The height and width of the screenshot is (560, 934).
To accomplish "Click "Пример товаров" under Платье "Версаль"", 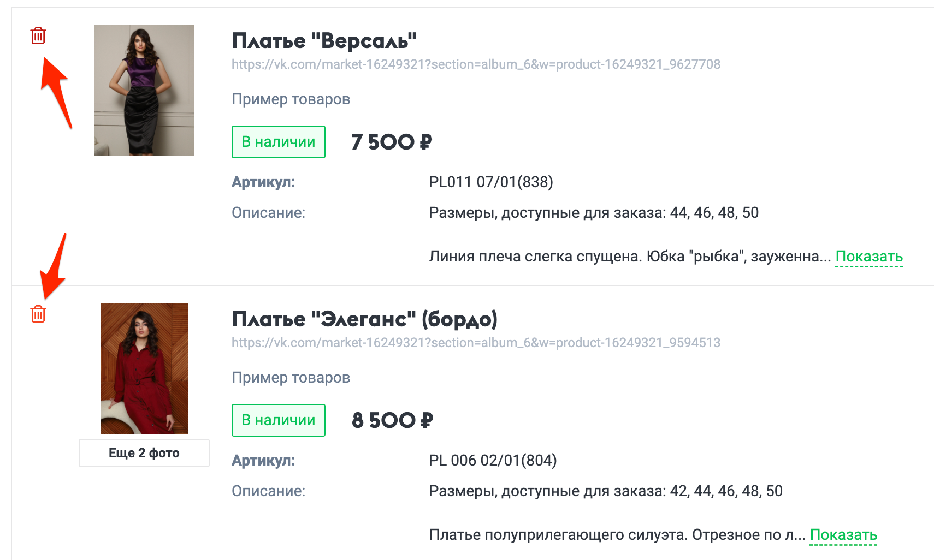I will (x=291, y=99).
